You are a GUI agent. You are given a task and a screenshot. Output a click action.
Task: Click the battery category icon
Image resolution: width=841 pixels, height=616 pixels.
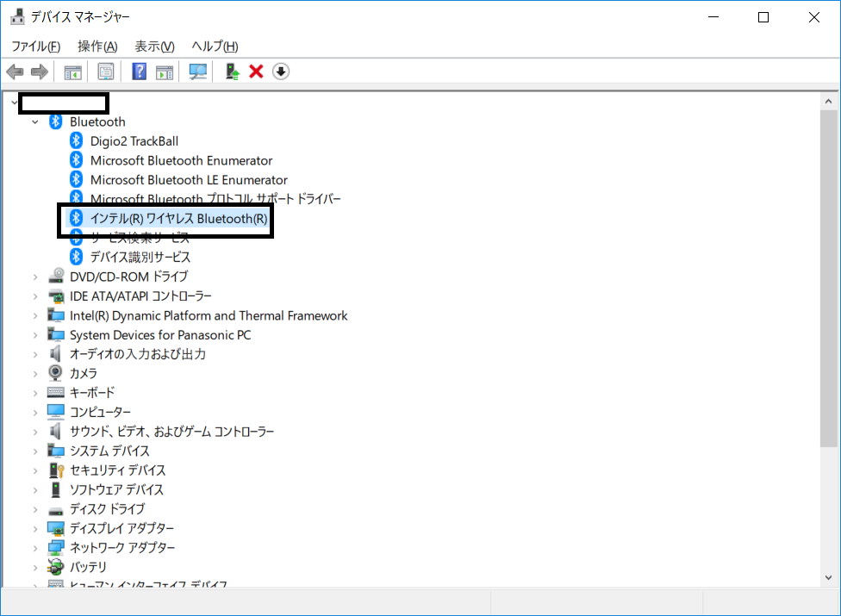click(x=55, y=567)
